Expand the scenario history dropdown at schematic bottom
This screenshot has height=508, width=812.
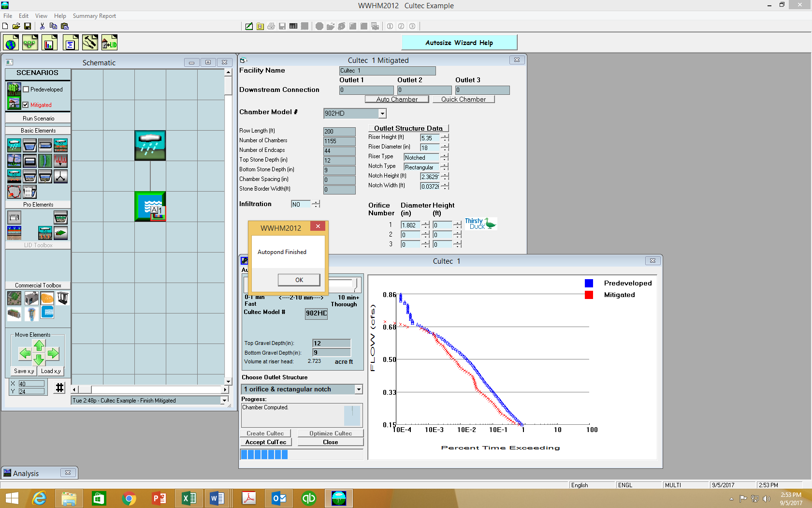point(224,401)
